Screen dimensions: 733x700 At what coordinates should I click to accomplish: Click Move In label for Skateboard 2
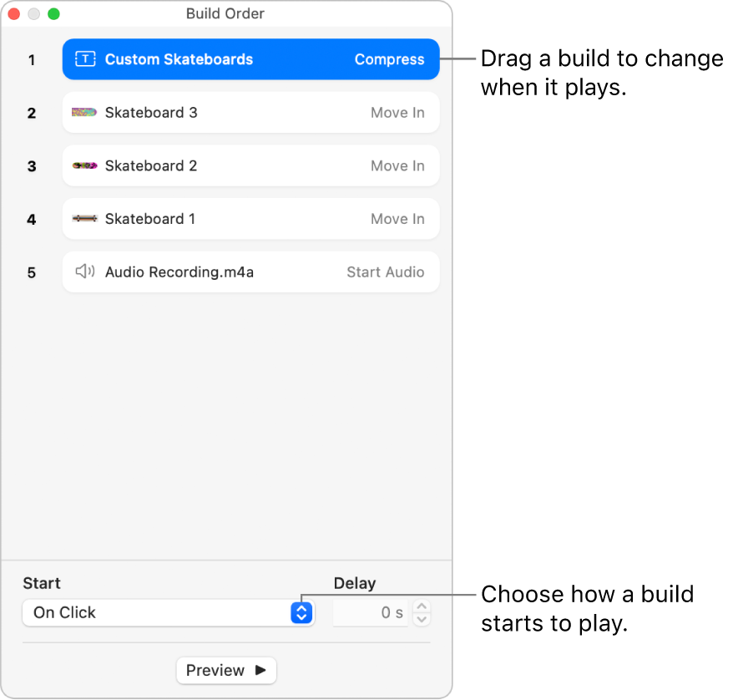[397, 165]
